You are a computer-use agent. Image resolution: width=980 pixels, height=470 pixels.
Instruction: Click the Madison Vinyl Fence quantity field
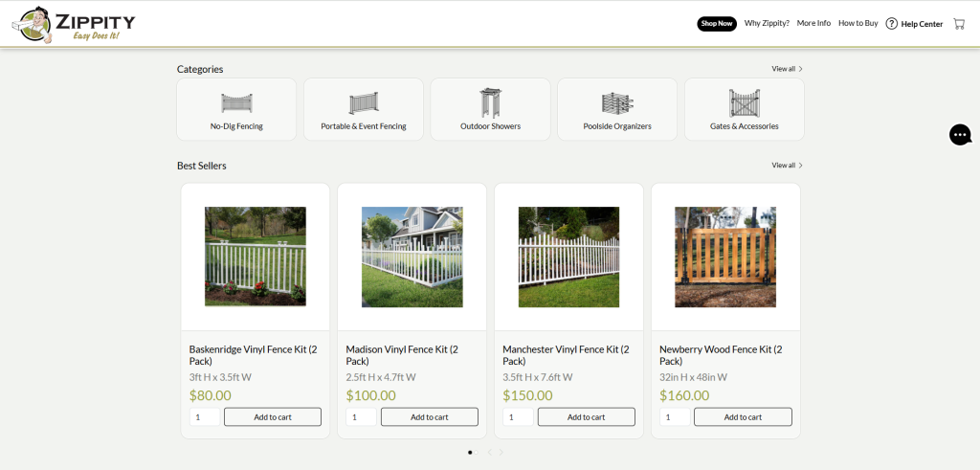tap(361, 417)
